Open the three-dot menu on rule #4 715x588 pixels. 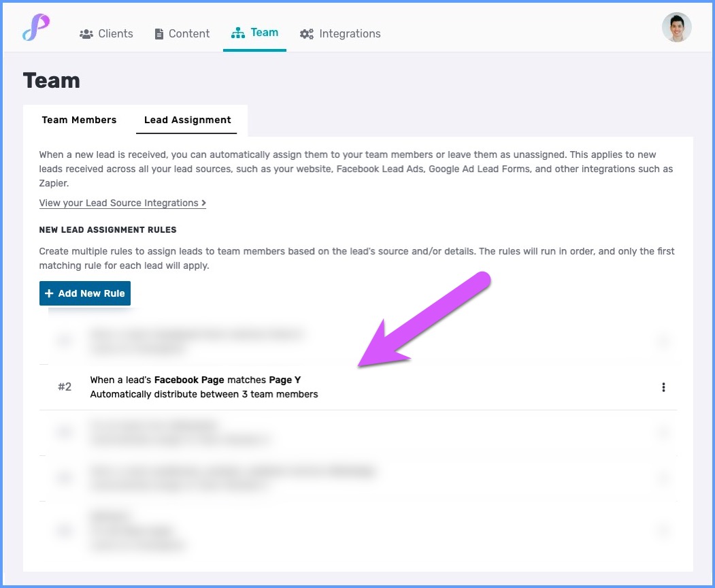(663, 478)
